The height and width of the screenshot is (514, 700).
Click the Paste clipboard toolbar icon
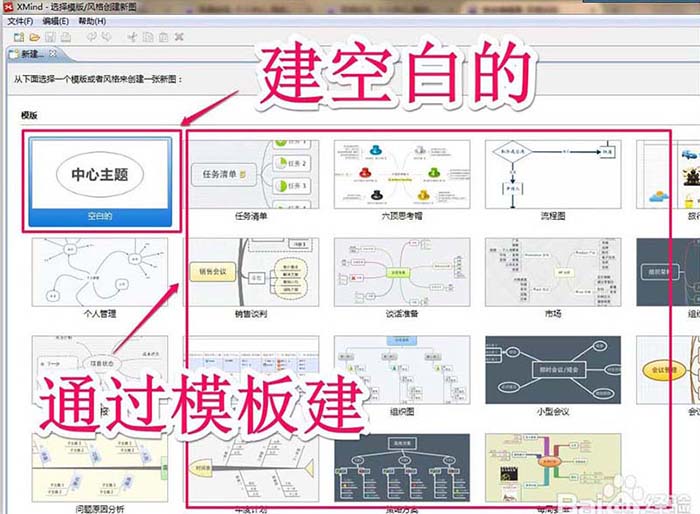[x=163, y=37]
